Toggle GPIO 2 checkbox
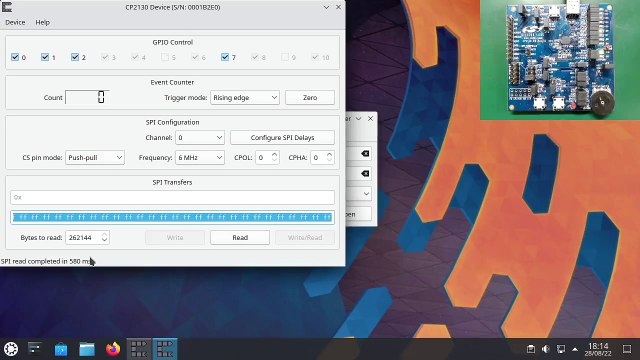This screenshot has width=640, height=360. coord(75,57)
